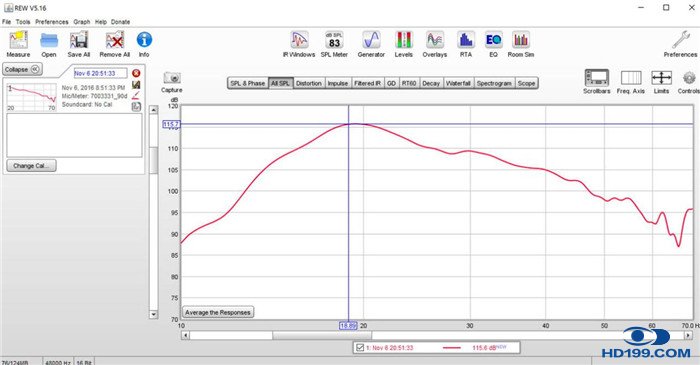Click the Change Cal... button

click(31, 166)
